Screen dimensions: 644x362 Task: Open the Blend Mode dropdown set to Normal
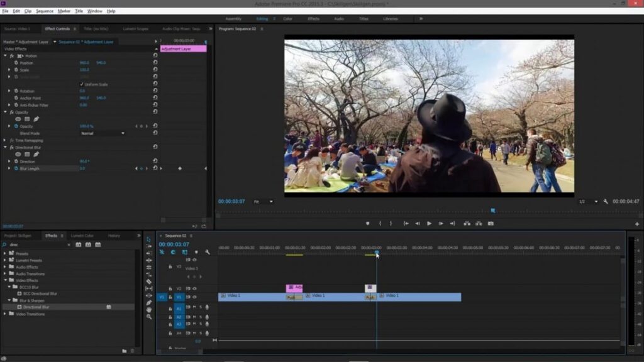103,133
